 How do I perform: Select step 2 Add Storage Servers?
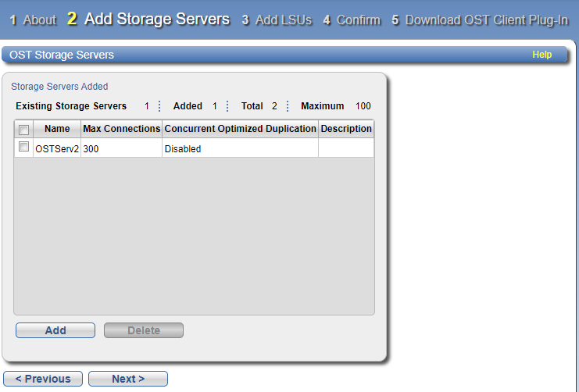click(x=148, y=20)
